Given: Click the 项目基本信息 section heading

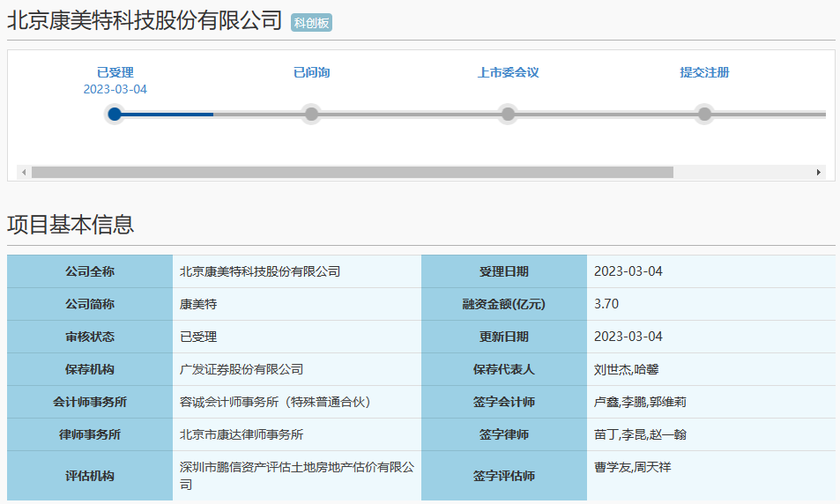Looking at the screenshot, I should (x=71, y=225).
